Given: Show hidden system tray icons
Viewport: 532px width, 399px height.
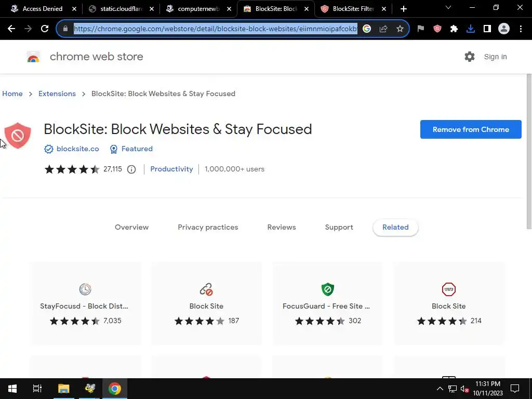Looking at the screenshot, I should (x=440, y=389).
